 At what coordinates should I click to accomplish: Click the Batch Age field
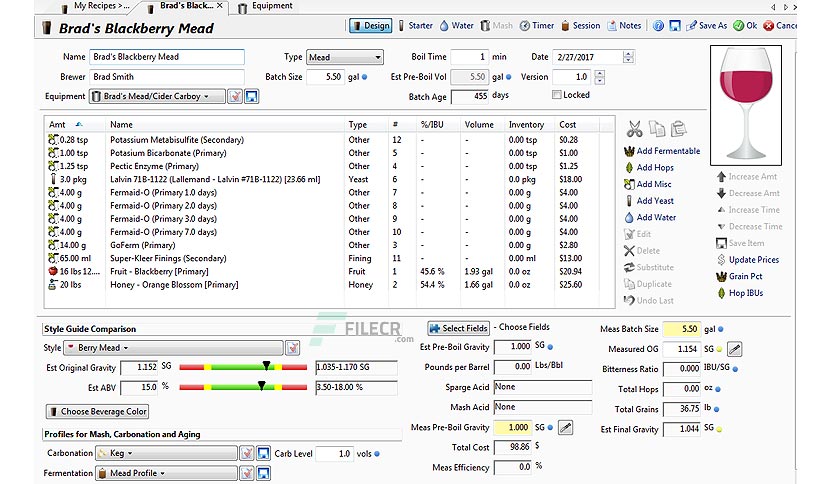[470, 96]
